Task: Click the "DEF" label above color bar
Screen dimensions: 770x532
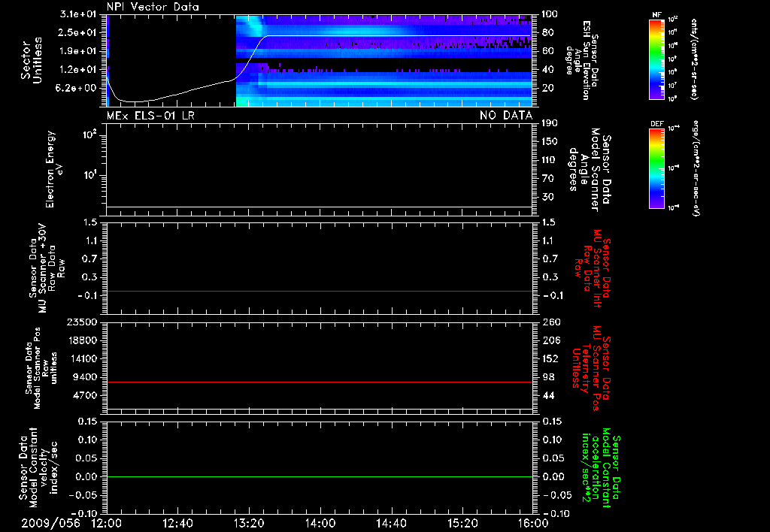Action: point(656,124)
